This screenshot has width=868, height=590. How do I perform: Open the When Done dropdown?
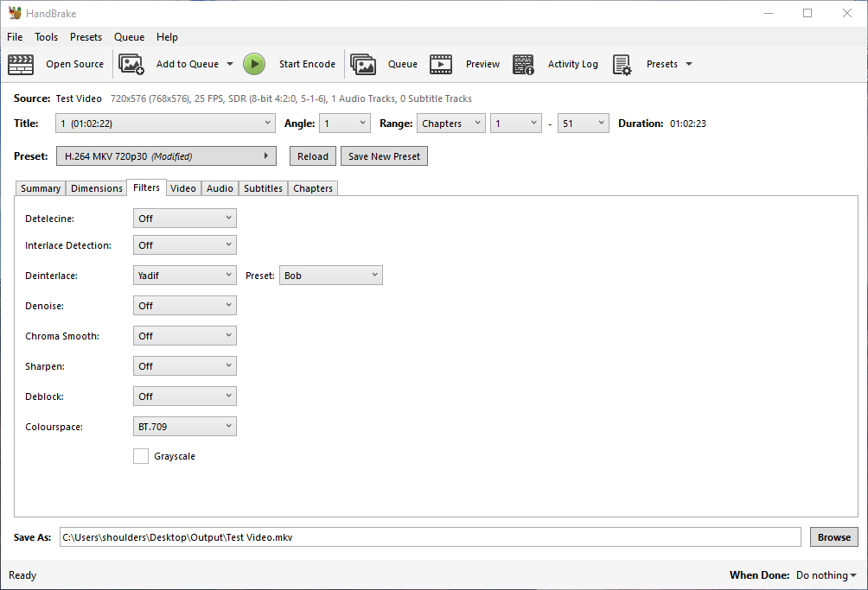click(826, 575)
